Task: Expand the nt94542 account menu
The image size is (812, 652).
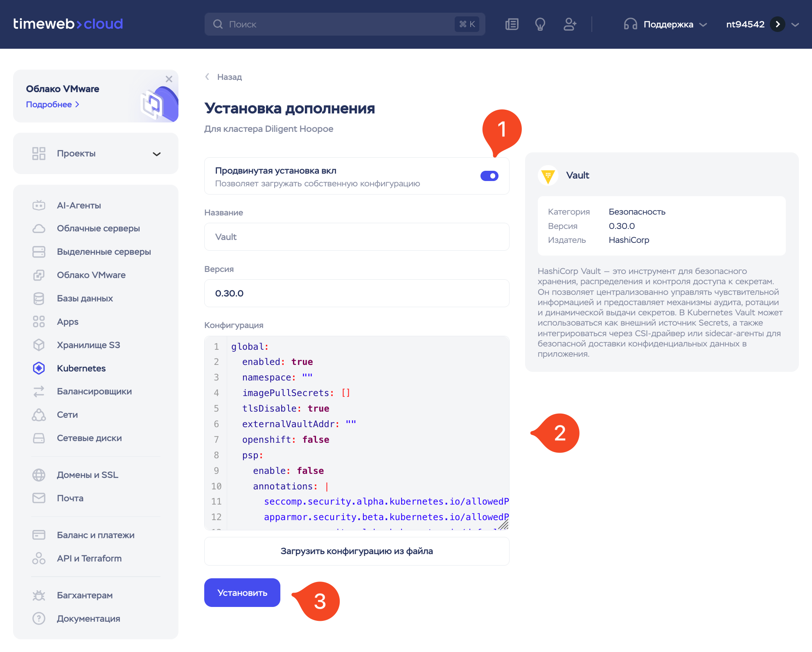Action: coord(795,24)
